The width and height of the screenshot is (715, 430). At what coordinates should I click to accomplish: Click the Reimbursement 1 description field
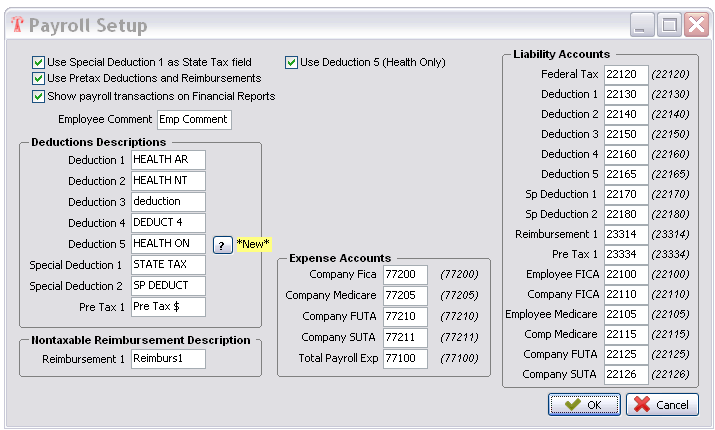[167, 358]
